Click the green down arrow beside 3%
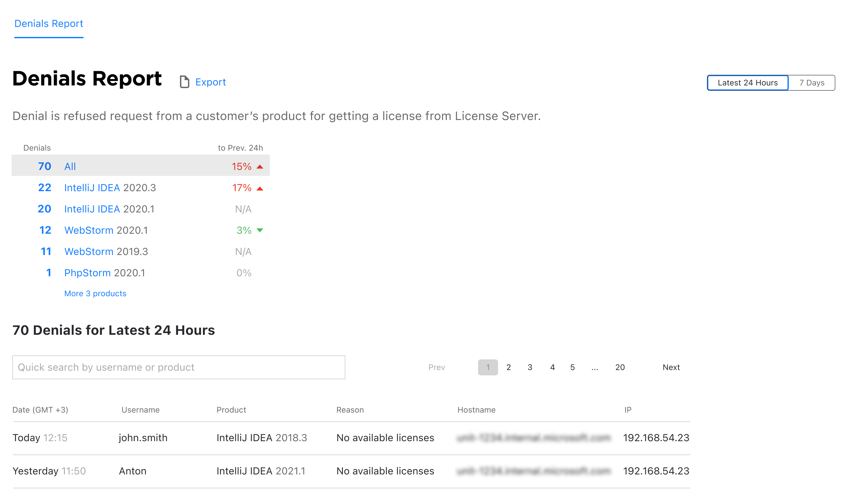This screenshot has height=503, width=868. pyautogui.click(x=260, y=230)
